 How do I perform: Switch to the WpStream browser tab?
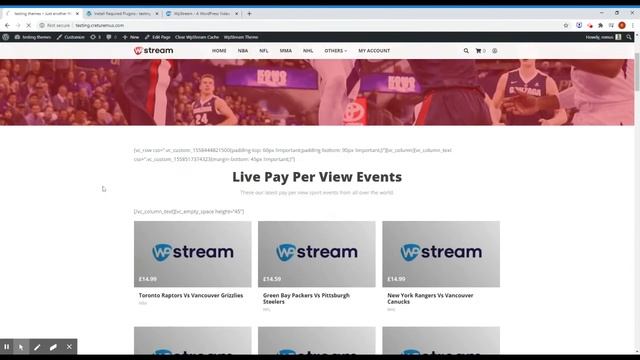[202, 13]
